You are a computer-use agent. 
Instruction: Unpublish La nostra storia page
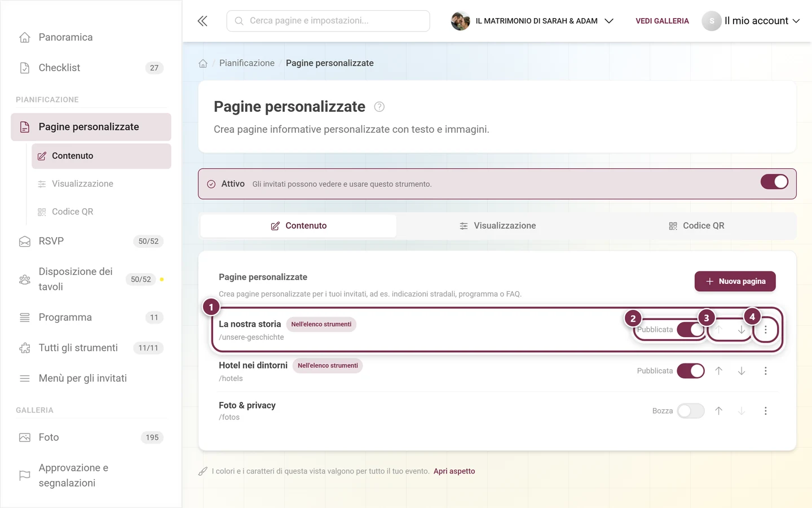click(x=691, y=330)
